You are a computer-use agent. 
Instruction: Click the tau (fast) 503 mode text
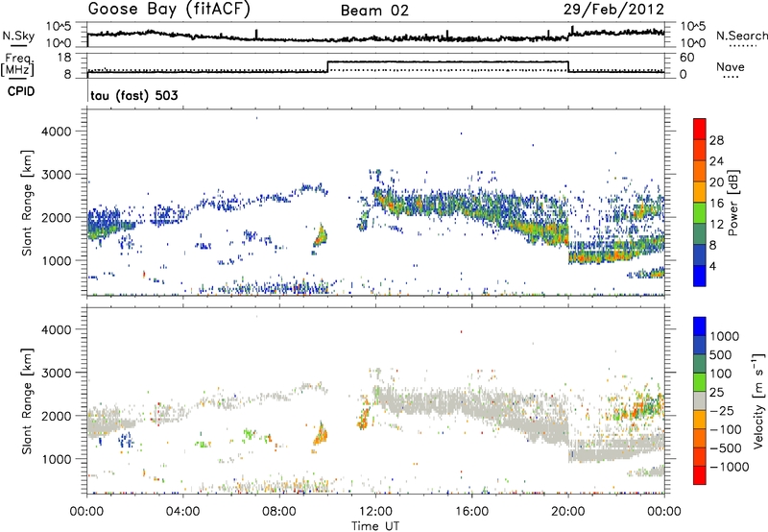[133, 95]
